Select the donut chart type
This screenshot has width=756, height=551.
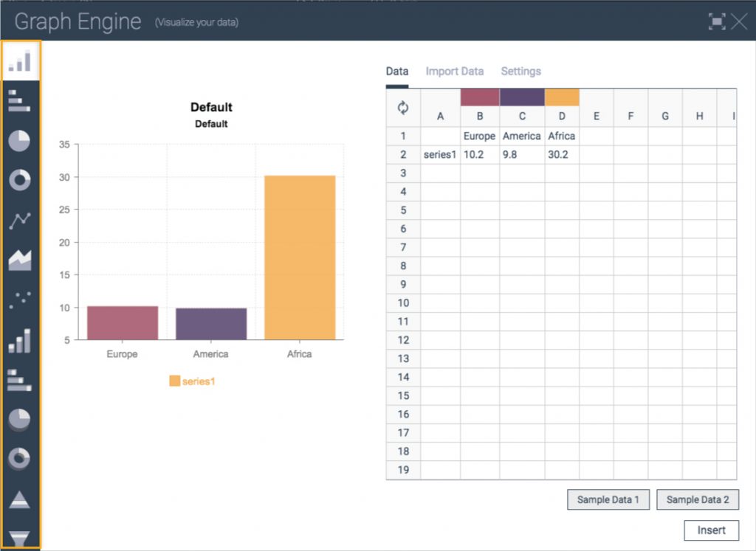20,180
